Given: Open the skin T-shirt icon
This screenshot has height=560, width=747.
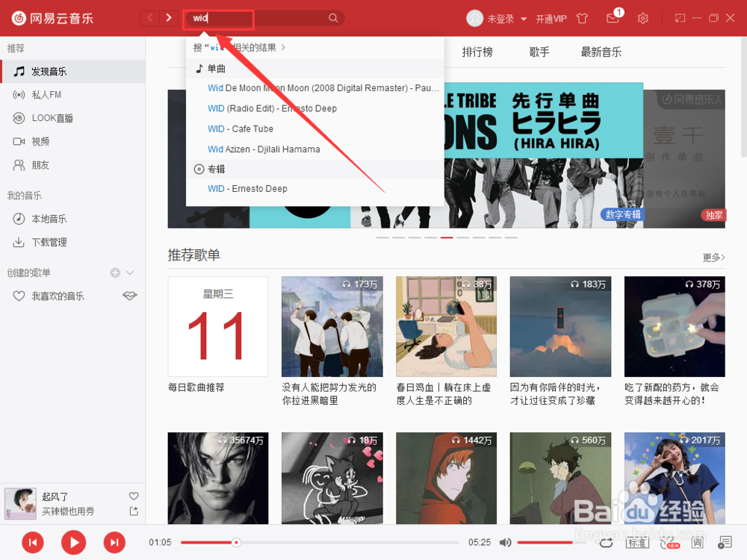Looking at the screenshot, I should pyautogui.click(x=582, y=19).
